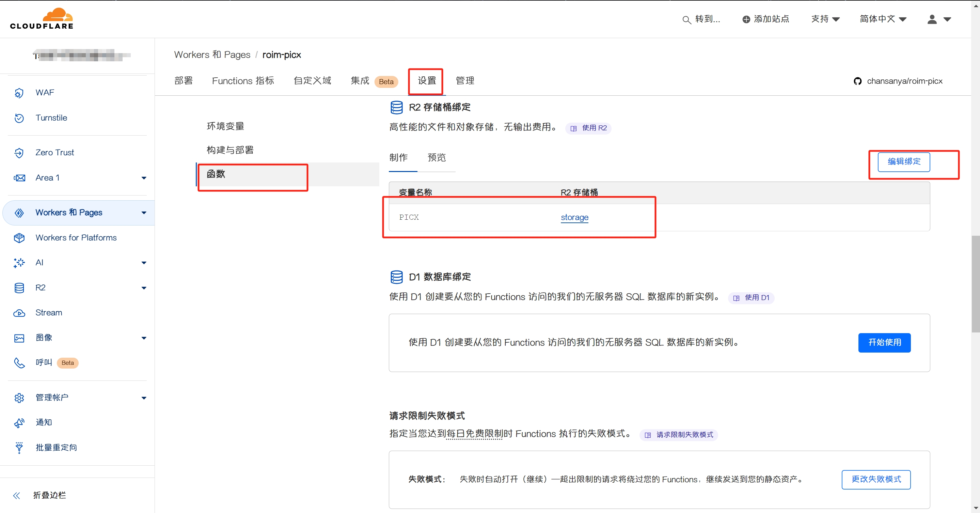This screenshot has height=513, width=980.
Task: Click the GitHub icon beside chansanya/roim-picx
Action: (857, 81)
